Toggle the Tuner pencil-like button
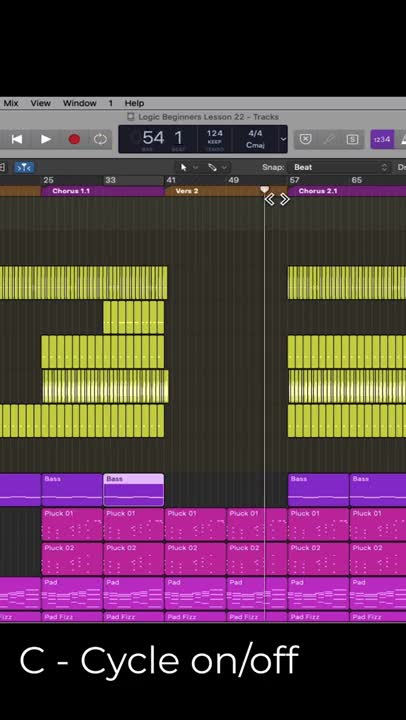 (329, 139)
